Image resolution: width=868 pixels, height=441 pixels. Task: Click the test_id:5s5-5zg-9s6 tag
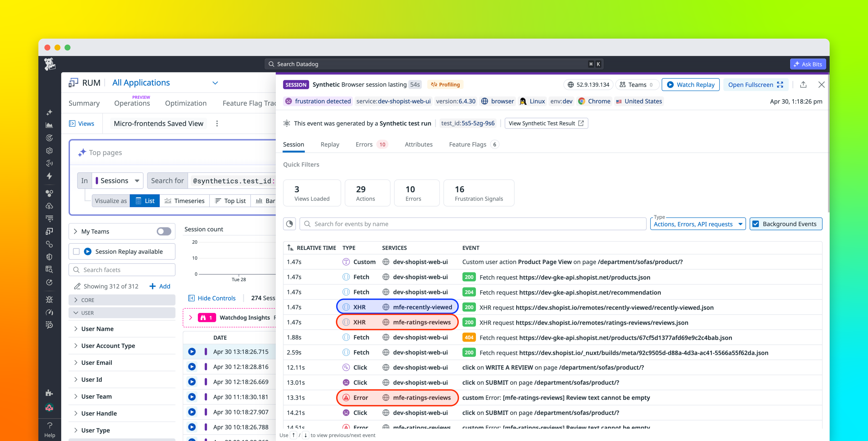pyautogui.click(x=468, y=123)
